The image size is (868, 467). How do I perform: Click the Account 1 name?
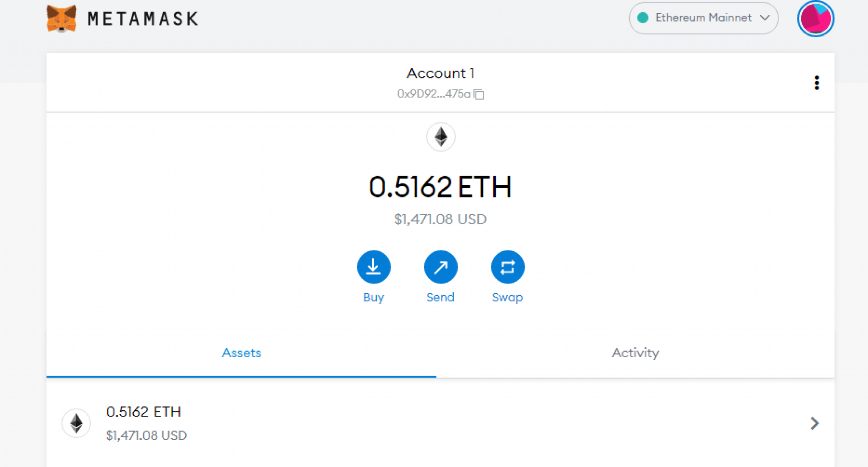coord(440,73)
